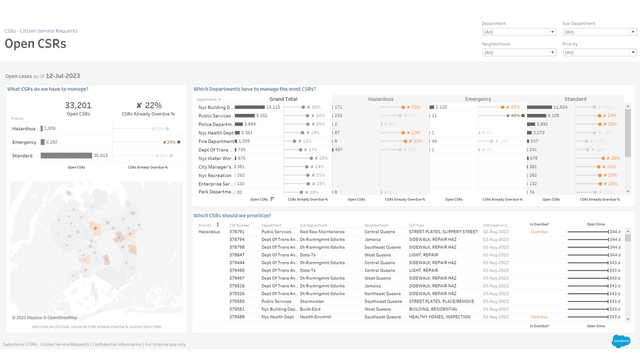Click sort icon beside Open CSRs axis label
The image size is (640, 363).
[x=272, y=199]
